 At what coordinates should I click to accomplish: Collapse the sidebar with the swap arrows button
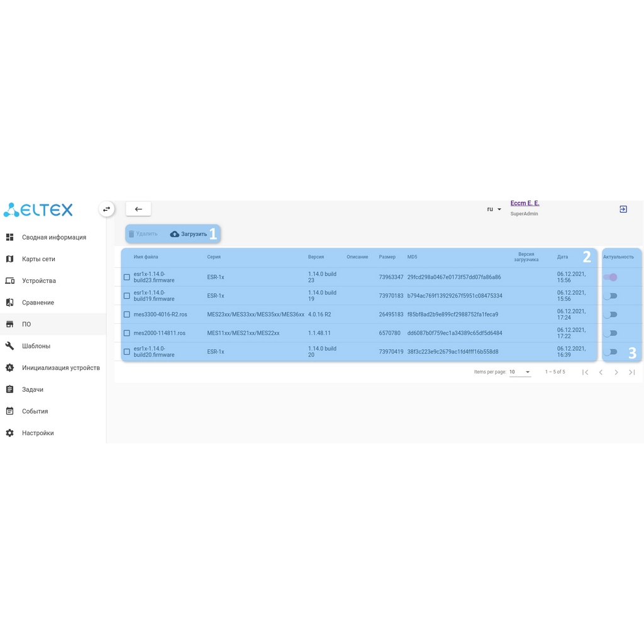[x=106, y=209]
